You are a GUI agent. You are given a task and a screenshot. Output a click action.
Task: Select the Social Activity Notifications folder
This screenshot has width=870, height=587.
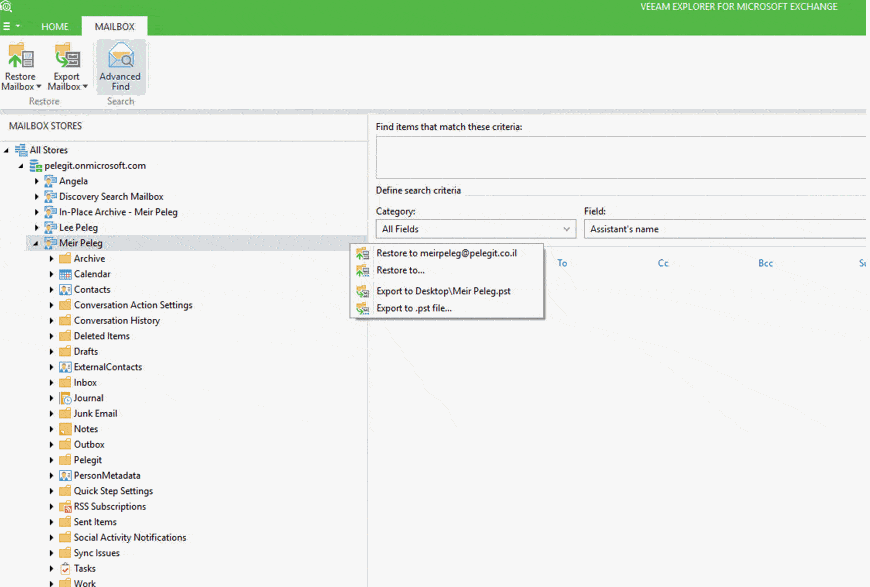(130, 538)
